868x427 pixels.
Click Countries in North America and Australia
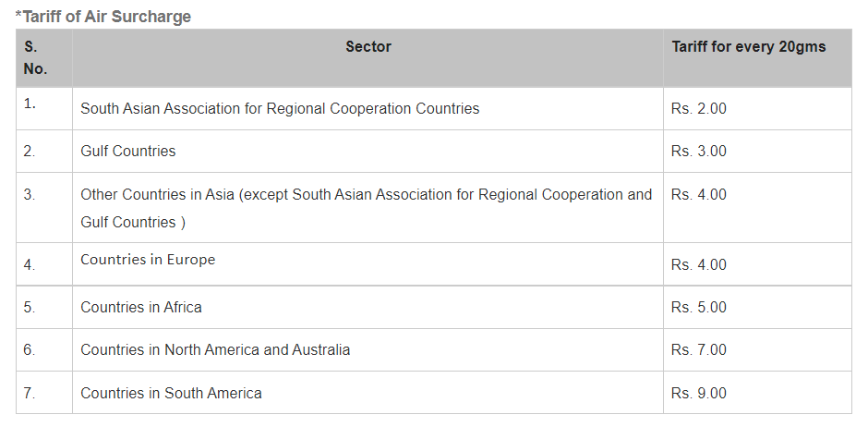(x=215, y=350)
